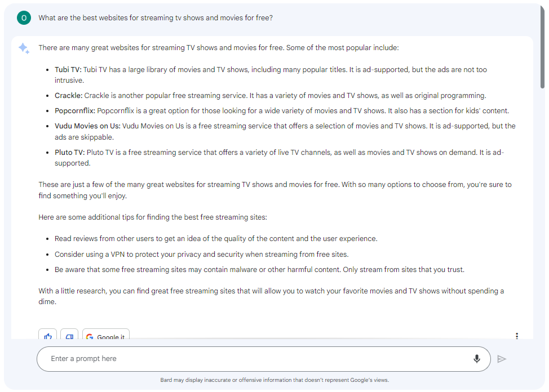Click the bold Tubi TV heading
549x392 pixels.
tap(68, 70)
